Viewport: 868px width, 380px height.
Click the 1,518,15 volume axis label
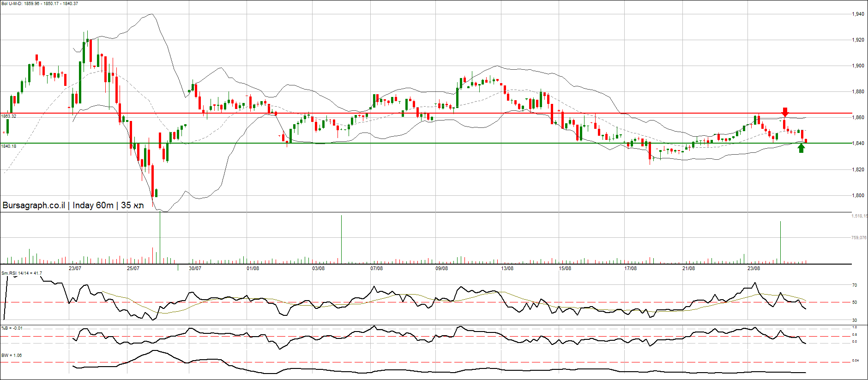tap(859, 216)
